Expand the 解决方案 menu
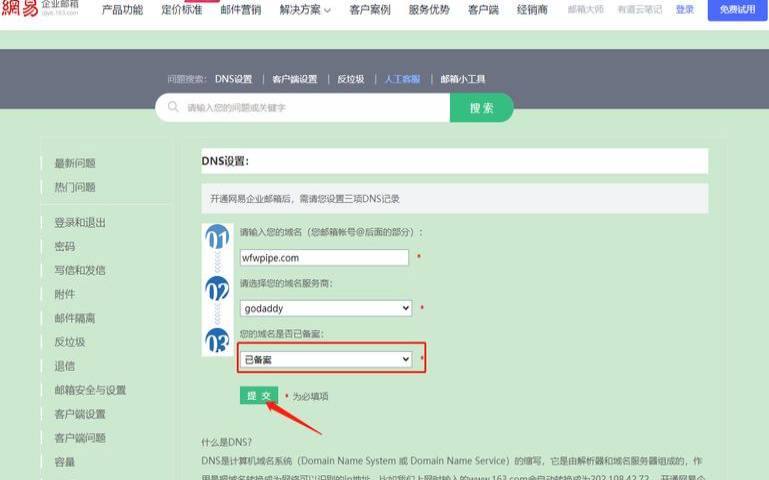 305,9
